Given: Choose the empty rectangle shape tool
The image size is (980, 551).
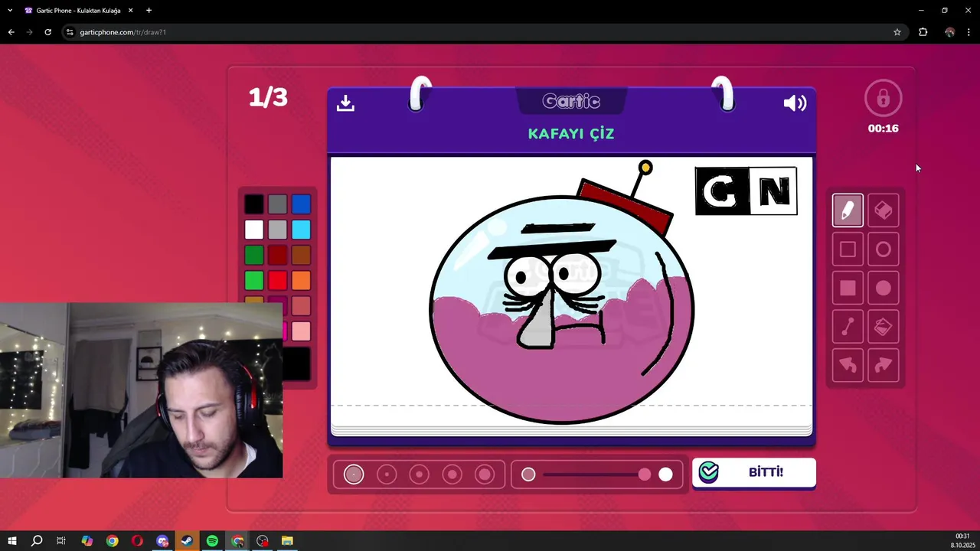Looking at the screenshot, I should click(848, 249).
